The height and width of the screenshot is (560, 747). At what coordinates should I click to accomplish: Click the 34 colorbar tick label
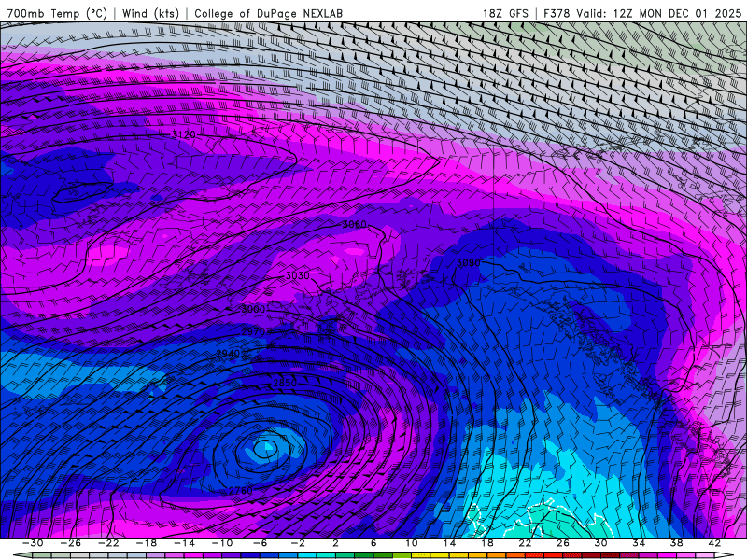pyautogui.click(x=639, y=543)
